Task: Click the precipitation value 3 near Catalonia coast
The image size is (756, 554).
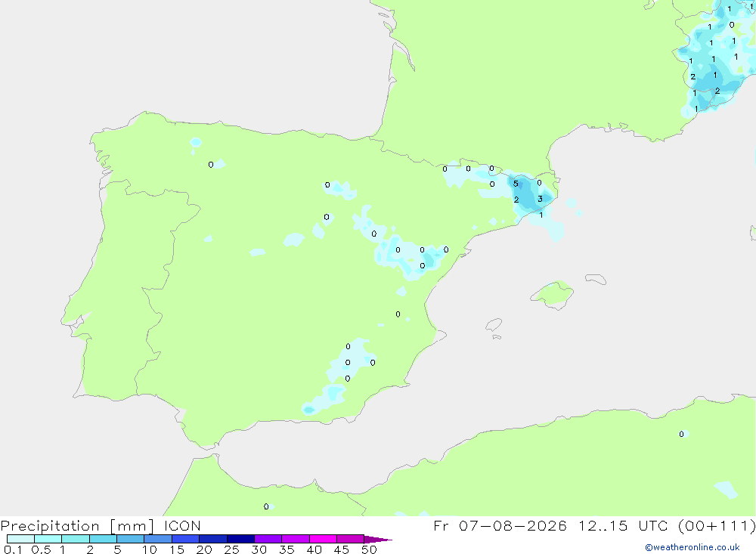Action: [540, 199]
